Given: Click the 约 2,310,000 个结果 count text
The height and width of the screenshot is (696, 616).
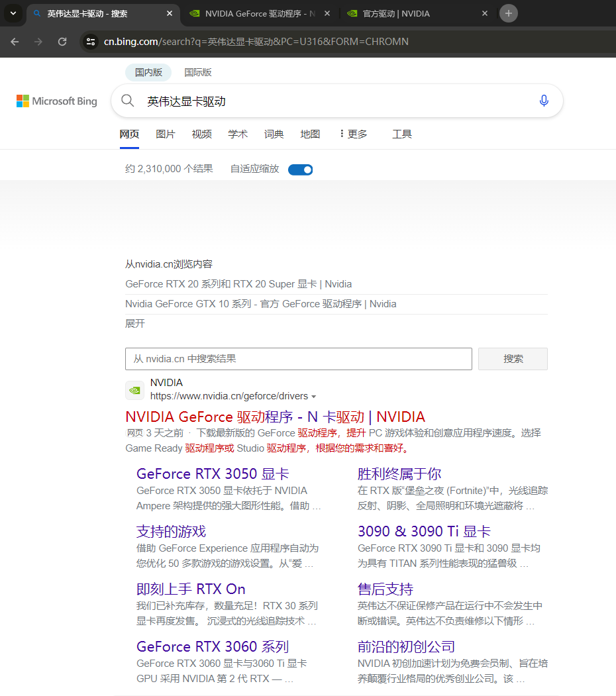Looking at the screenshot, I should [169, 169].
